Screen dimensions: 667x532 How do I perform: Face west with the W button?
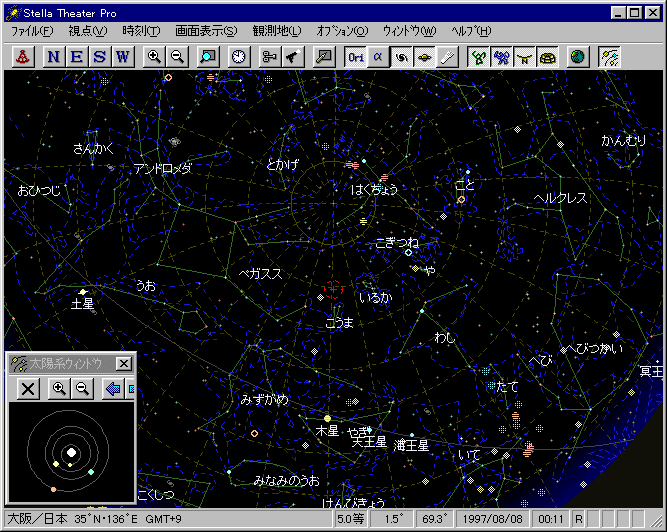coord(123,57)
